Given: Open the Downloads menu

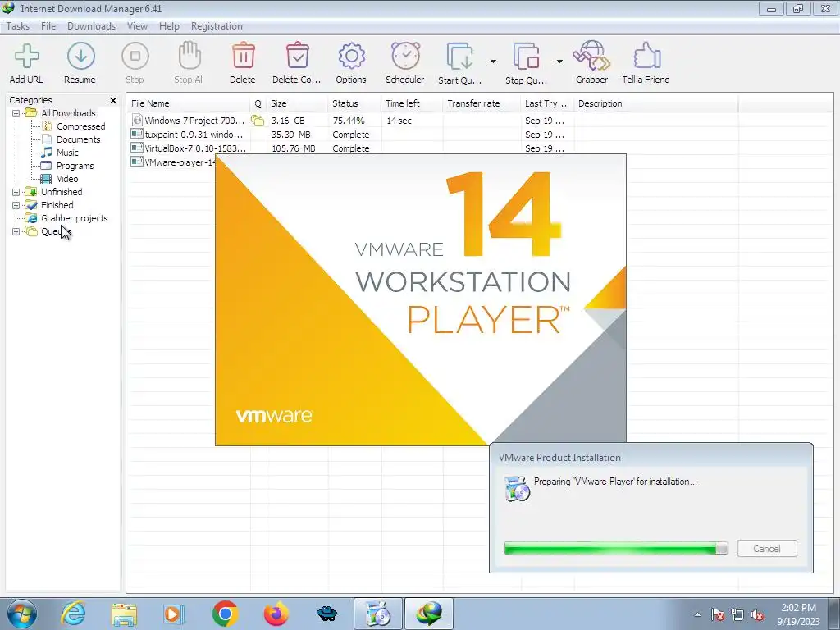Looking at the screenshot, I should pyautogui.click(x=92, y=26).
